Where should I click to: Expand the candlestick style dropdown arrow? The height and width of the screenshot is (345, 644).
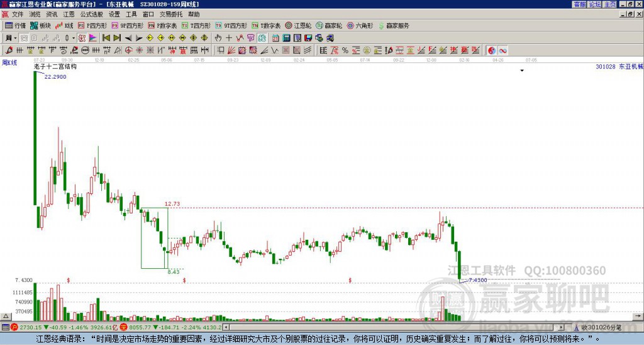point(74,38)
